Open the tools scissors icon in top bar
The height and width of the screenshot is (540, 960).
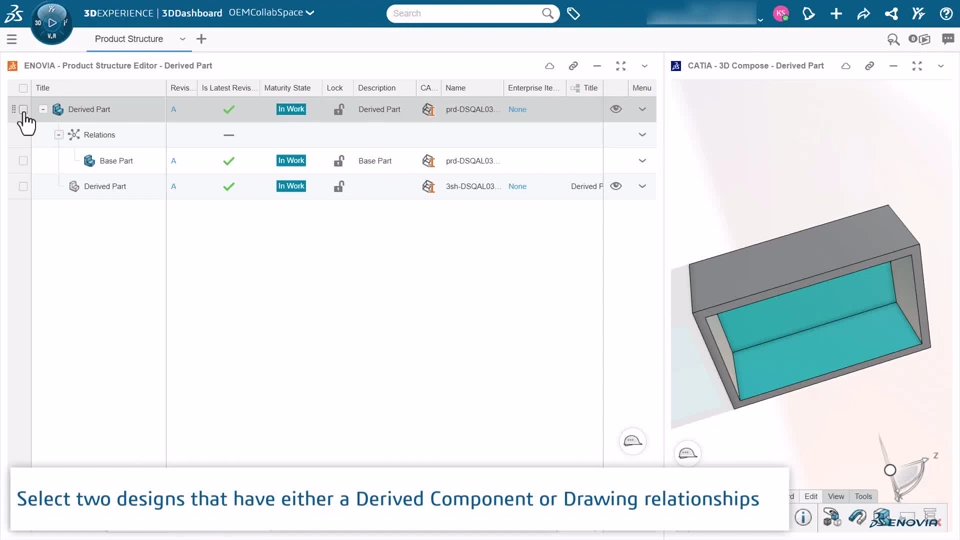(x=918, y=13)
